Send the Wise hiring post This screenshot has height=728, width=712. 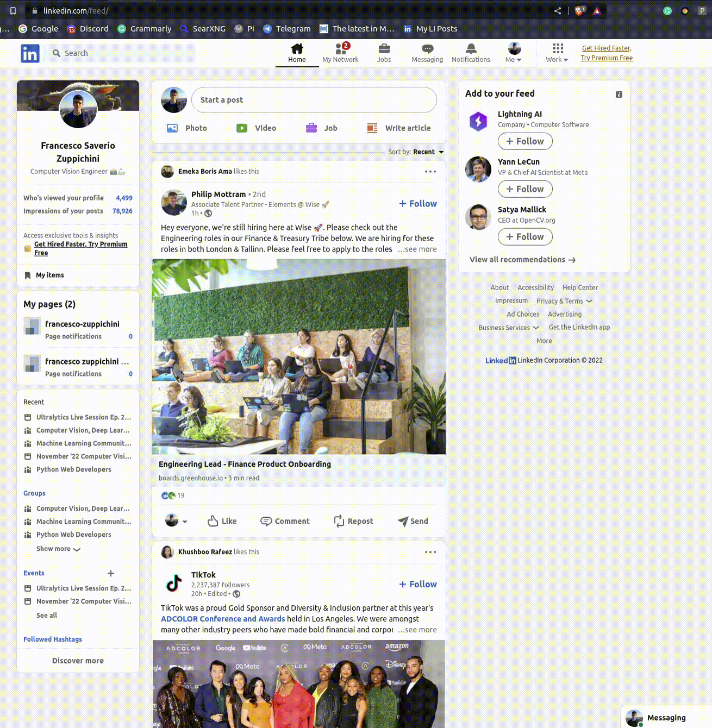[x=413, y=521]
